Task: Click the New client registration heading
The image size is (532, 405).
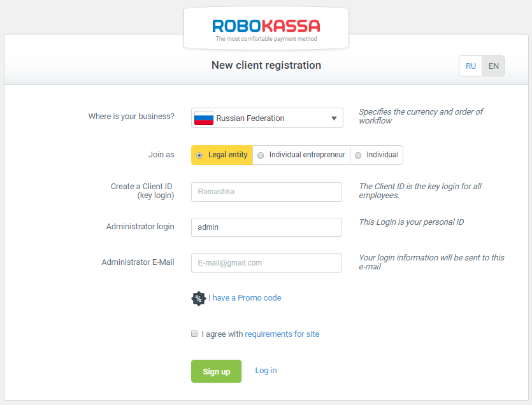Action: click(x=266, y=66)
